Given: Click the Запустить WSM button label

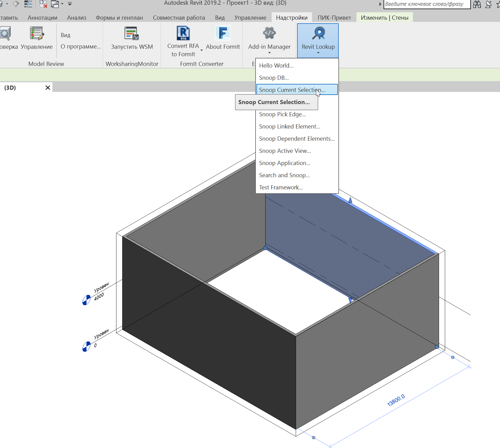Looking at the screenshot, I should 132,47.
